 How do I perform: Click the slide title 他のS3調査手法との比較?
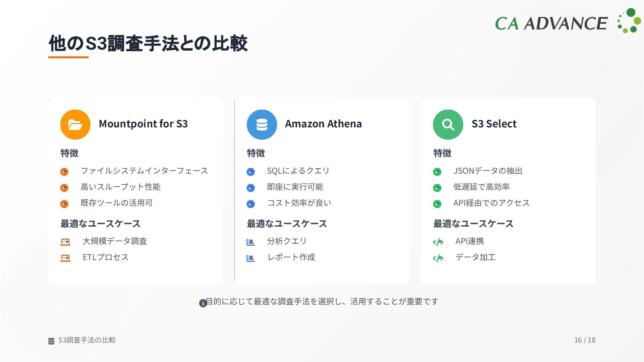[x=148, y=43]
